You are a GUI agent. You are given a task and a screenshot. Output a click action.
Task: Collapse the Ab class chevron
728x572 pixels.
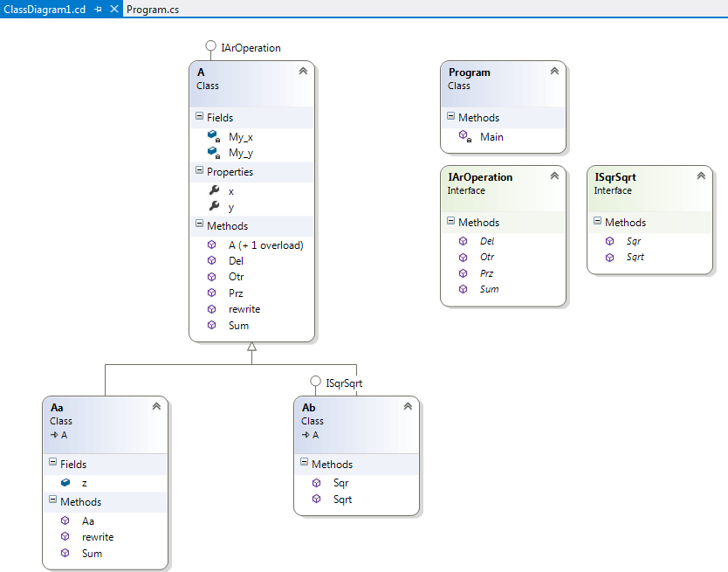408,406
